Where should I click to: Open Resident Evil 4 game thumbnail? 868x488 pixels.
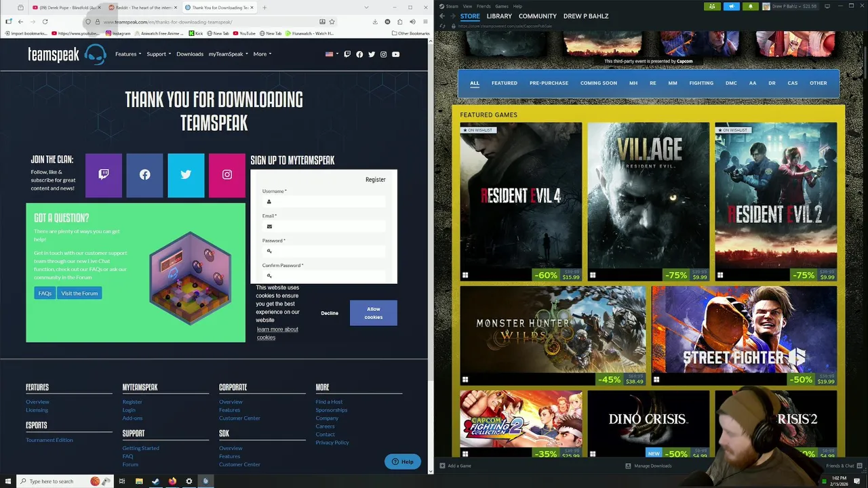[521, 202]
